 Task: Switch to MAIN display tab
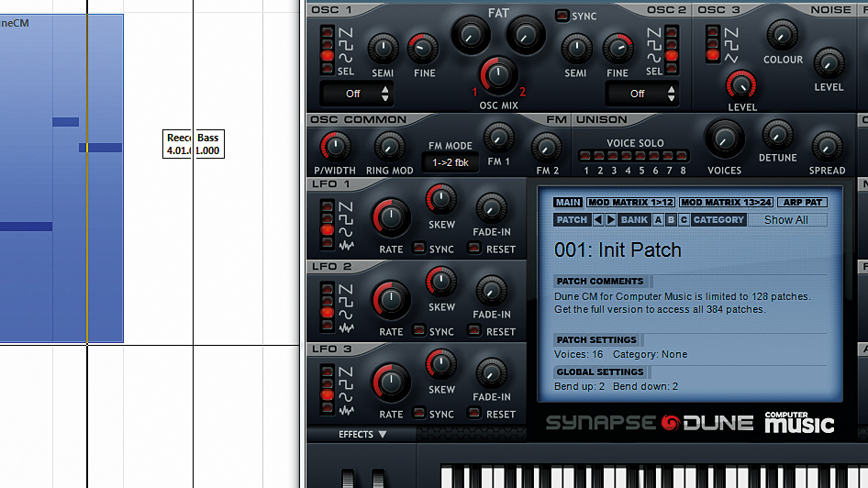click(x=568, y=203)
